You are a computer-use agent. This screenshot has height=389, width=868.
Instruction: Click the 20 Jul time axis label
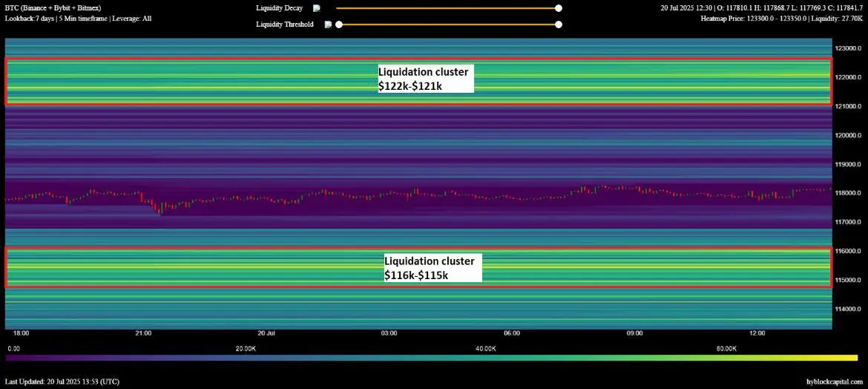point(266,333)
